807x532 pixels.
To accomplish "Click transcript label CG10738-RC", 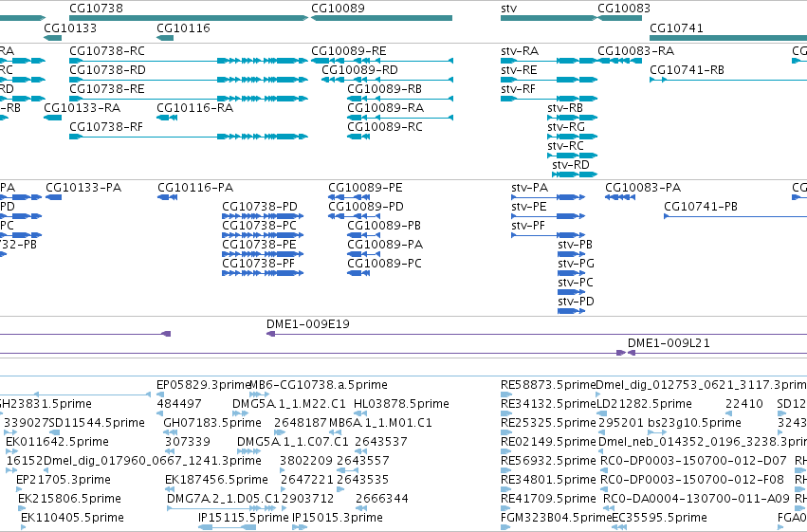I will [107, 51].
